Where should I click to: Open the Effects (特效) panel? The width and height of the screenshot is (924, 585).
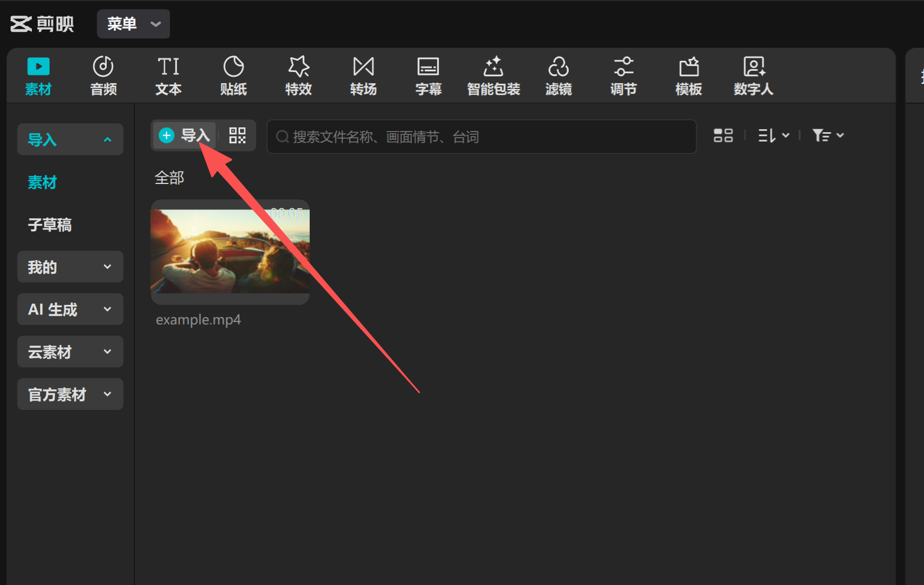click(x=298, y=75)
